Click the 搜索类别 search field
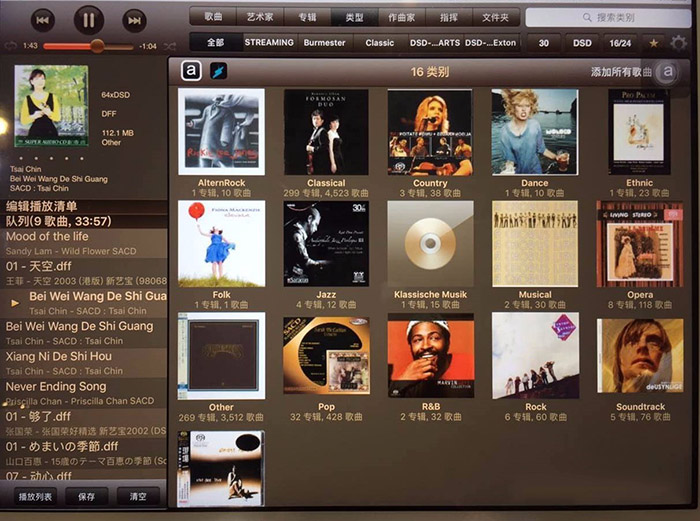This screenshot has height=521, width=700. click(608, 17)
